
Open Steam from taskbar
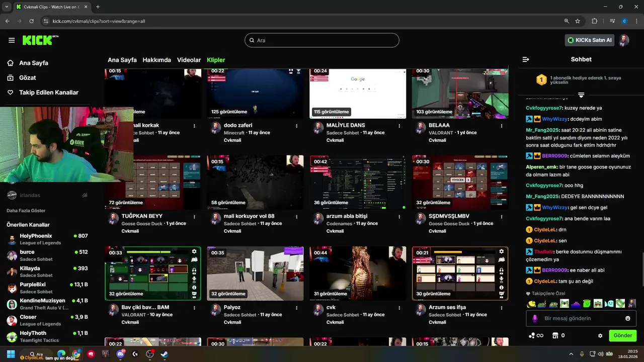click(165, 354)
